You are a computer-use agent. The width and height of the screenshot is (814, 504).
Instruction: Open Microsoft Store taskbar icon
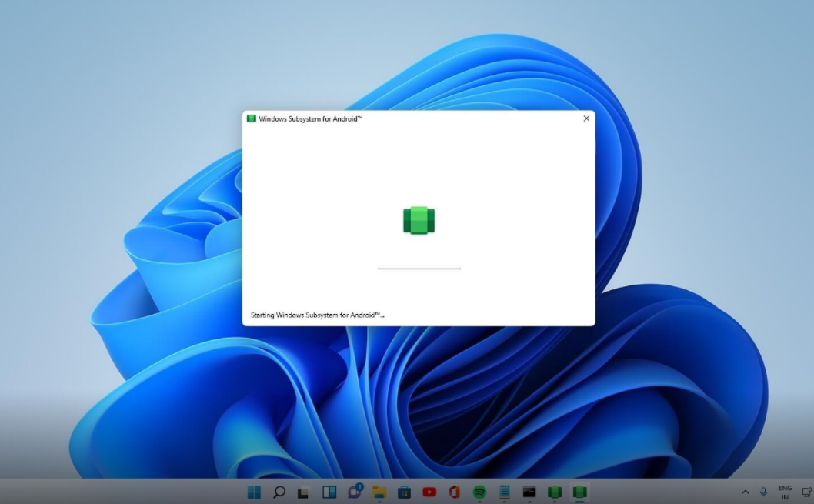[x=404, y=492]
